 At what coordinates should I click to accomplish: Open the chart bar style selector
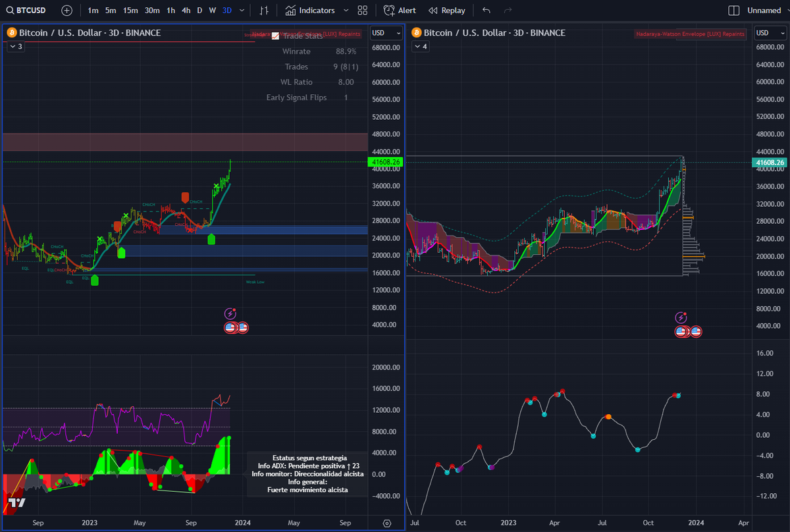point(264,11)
